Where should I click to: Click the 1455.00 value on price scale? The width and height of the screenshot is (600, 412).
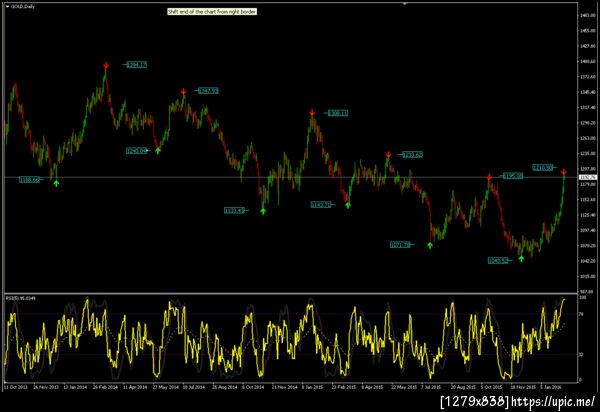pos(588,31)
